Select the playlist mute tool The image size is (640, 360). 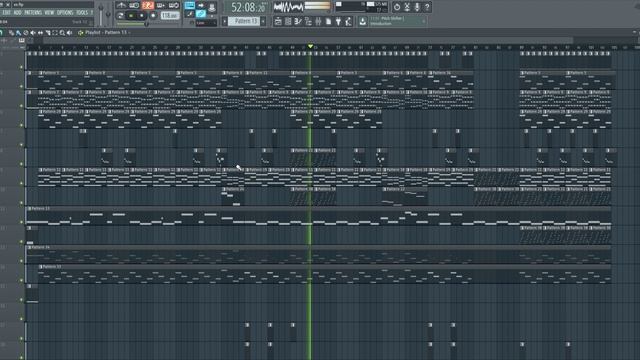33,33
